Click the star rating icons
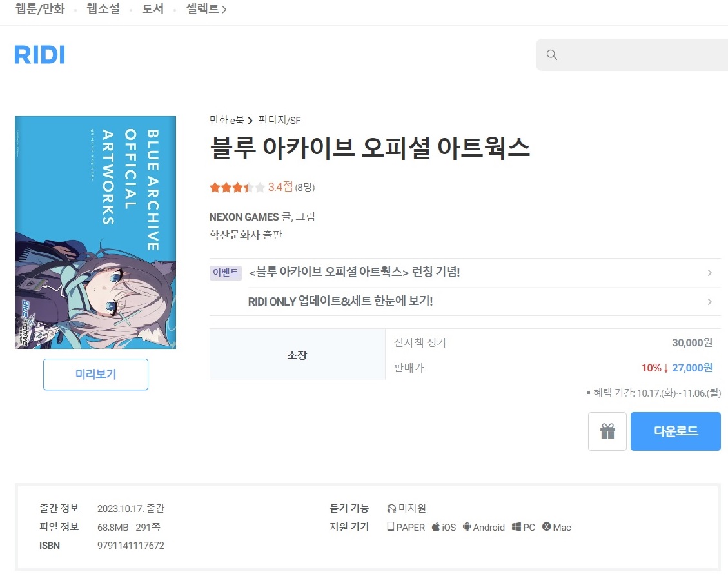The height and width of the screenshot is (583, 728). (237, 187)
